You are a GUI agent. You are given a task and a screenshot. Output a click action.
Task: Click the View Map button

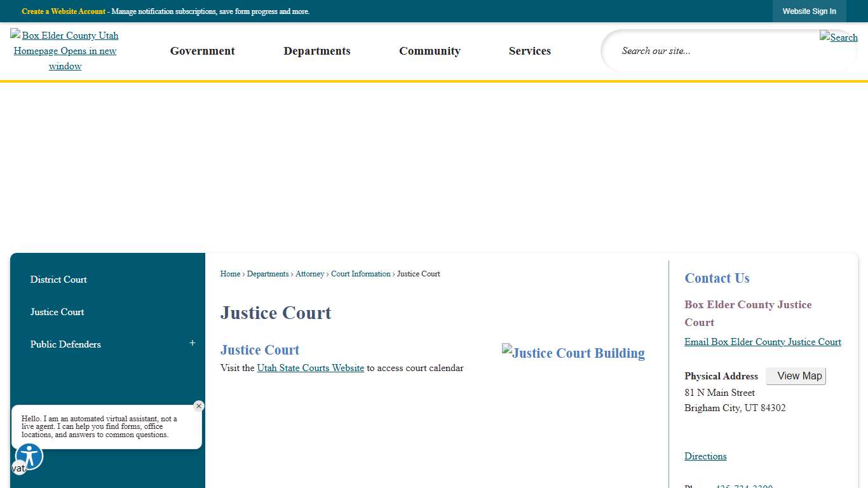click(796, 376)
